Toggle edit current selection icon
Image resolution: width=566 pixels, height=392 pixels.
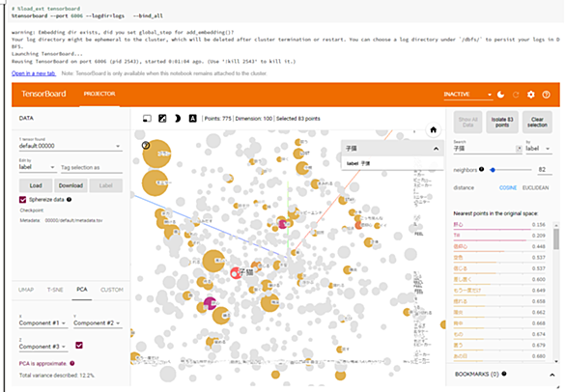tap(162, 119)
